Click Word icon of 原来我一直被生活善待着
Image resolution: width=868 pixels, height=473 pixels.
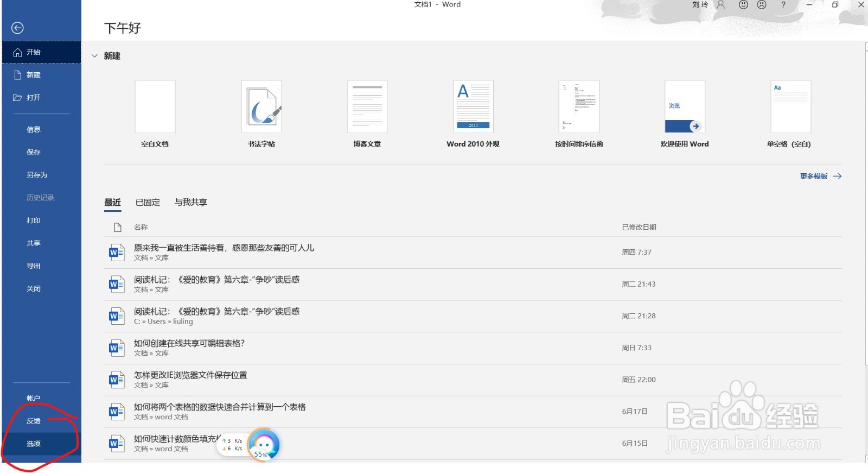(117, 253)
